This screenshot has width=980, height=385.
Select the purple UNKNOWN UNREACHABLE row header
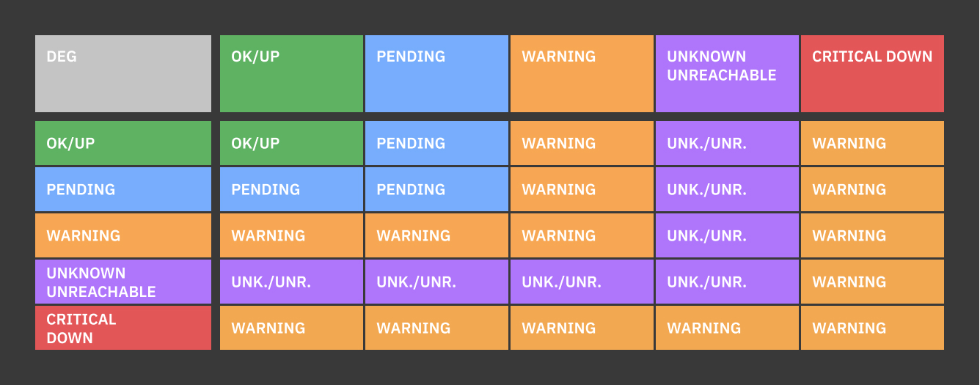point(123,282)
